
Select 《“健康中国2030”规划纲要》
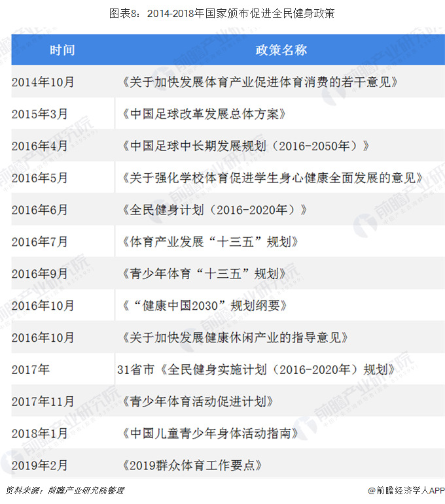coord(205,306)
